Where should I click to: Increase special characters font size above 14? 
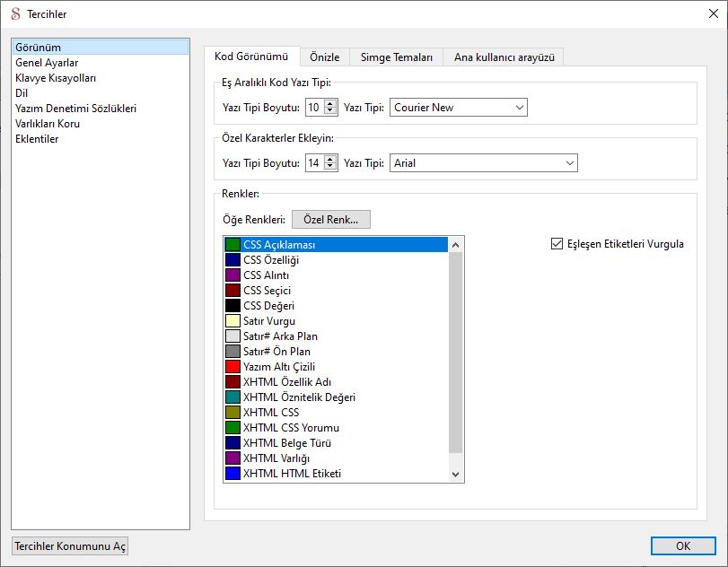tap(330, 160)
